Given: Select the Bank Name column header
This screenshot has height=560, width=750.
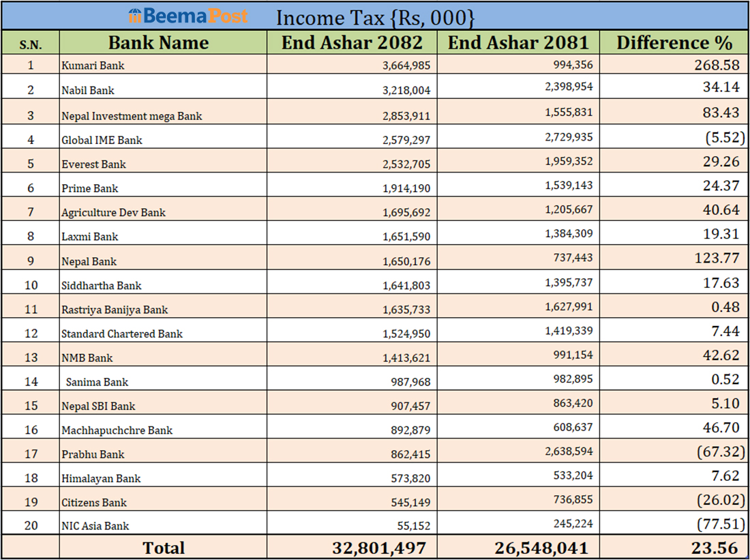Looking at the screenshot, I should [158, 43].
